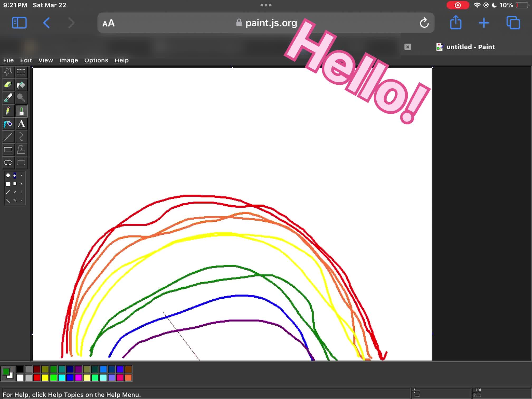
Task: Pick the straight Line tool
Action: 8,136
